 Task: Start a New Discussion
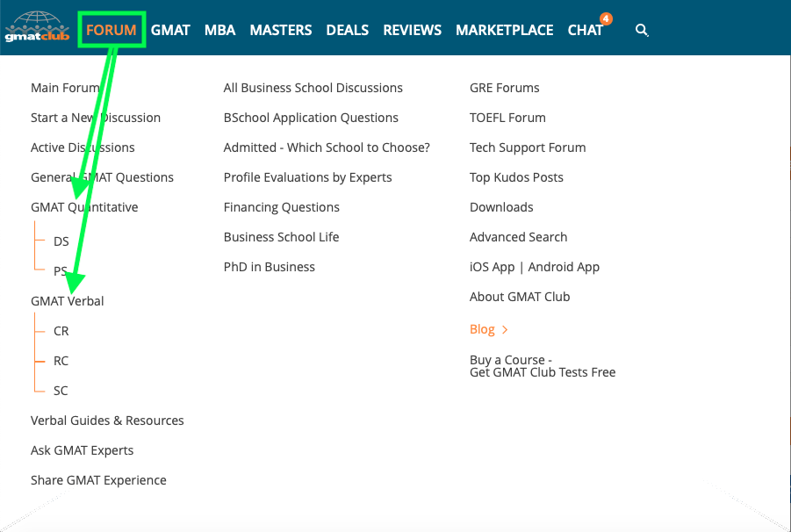pyautogui.click(x=95, y=117)
